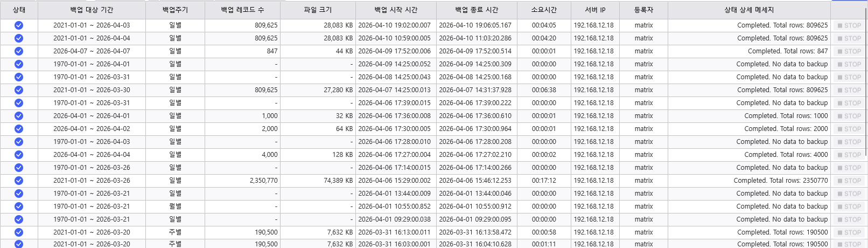Click status check icon for 2,350,770 records row

coord(19,181)
